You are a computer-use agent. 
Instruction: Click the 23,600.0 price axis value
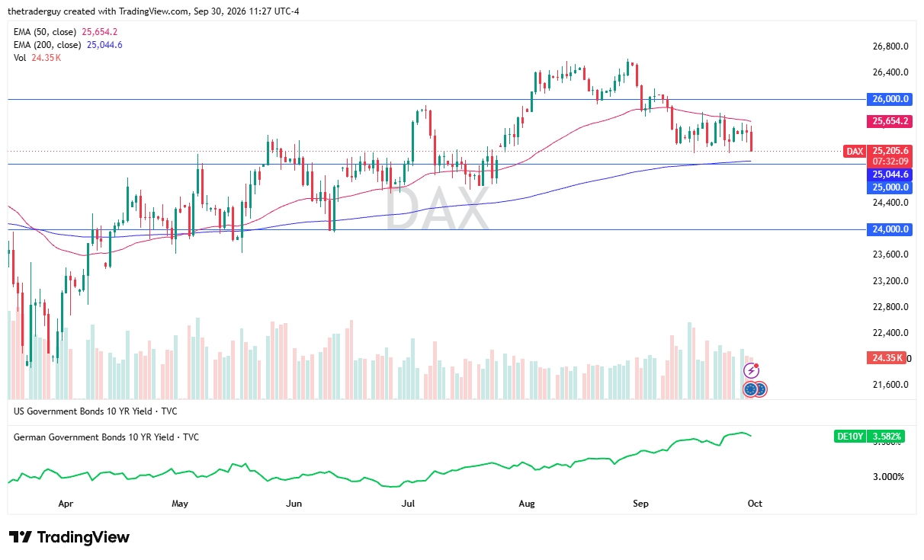pos(890,254)
